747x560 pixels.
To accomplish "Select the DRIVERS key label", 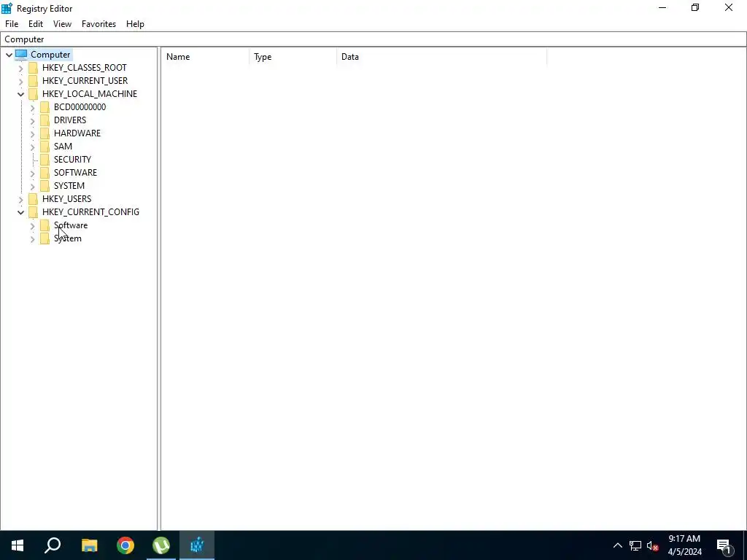I will pos(70,120).
